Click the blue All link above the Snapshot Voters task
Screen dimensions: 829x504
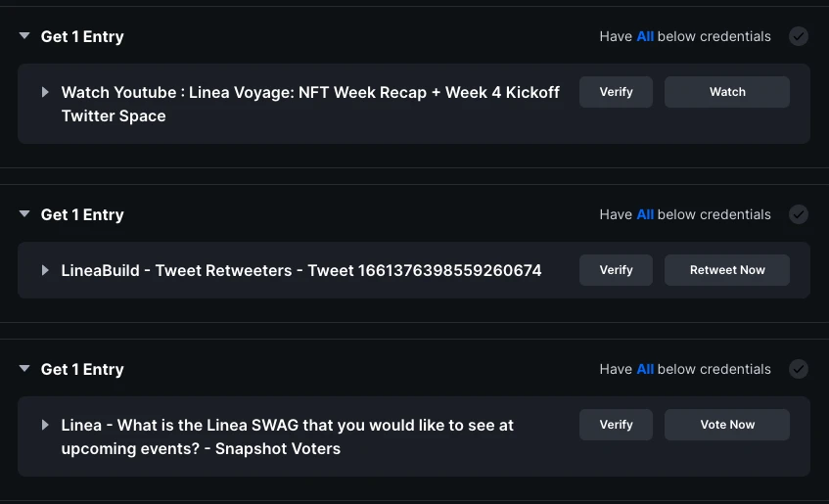[645, 369]
